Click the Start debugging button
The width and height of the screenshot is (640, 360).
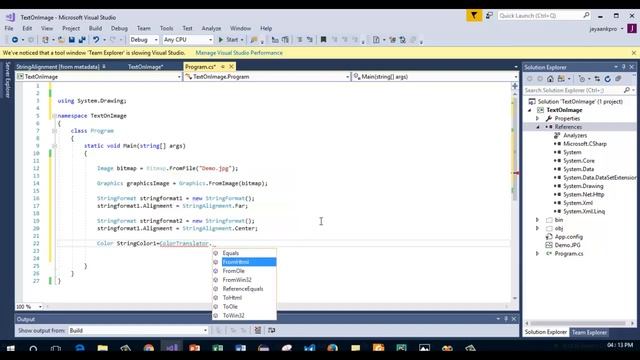coord(231,40)
